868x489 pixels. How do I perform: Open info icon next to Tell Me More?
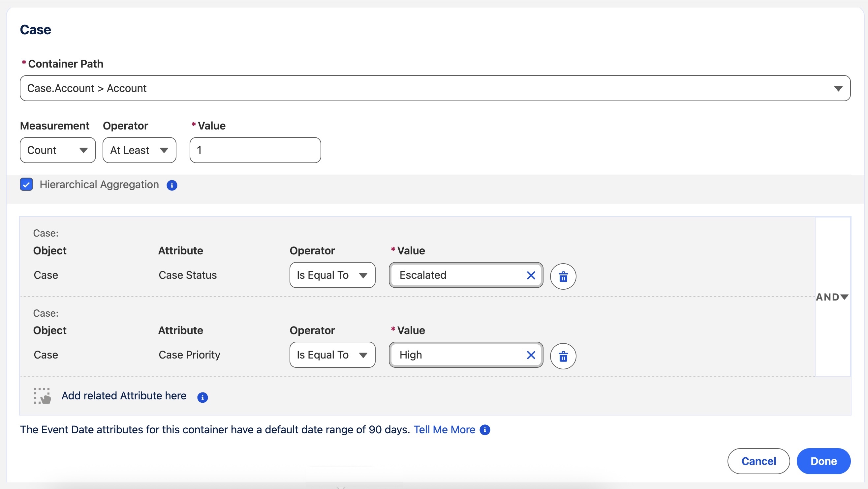[x=485, y=430]
